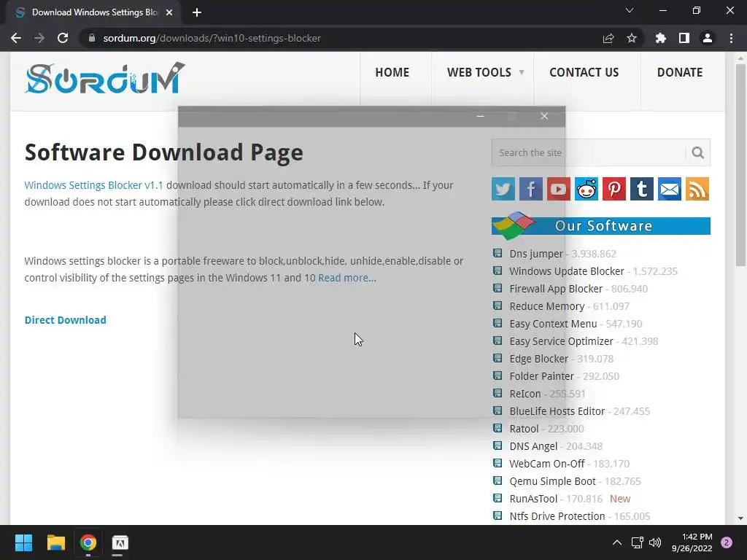Open the RSS feed icon
Viewport: 747px width, 560px height.
point(697,189)
